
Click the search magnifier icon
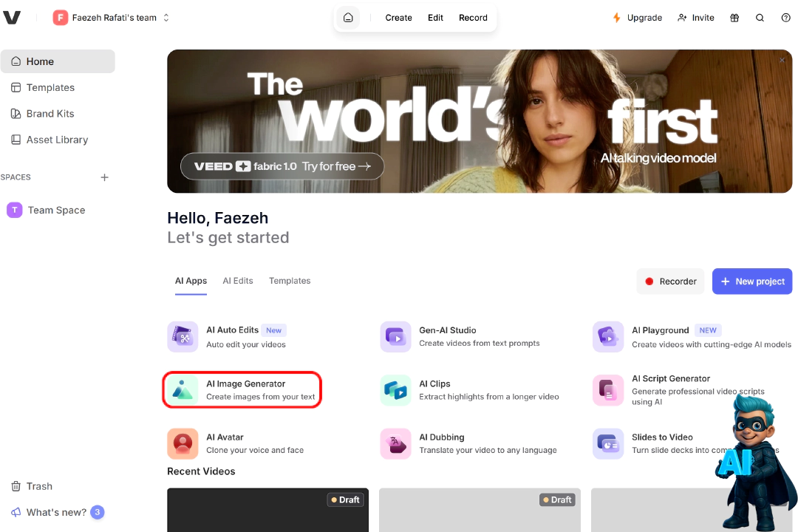[x=760, y=18]
